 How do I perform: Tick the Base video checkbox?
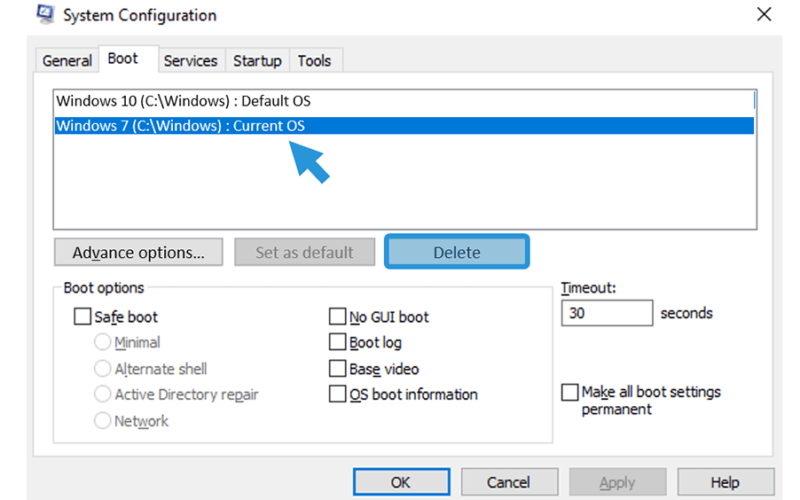pyautogui.click(x=337, y=368)
